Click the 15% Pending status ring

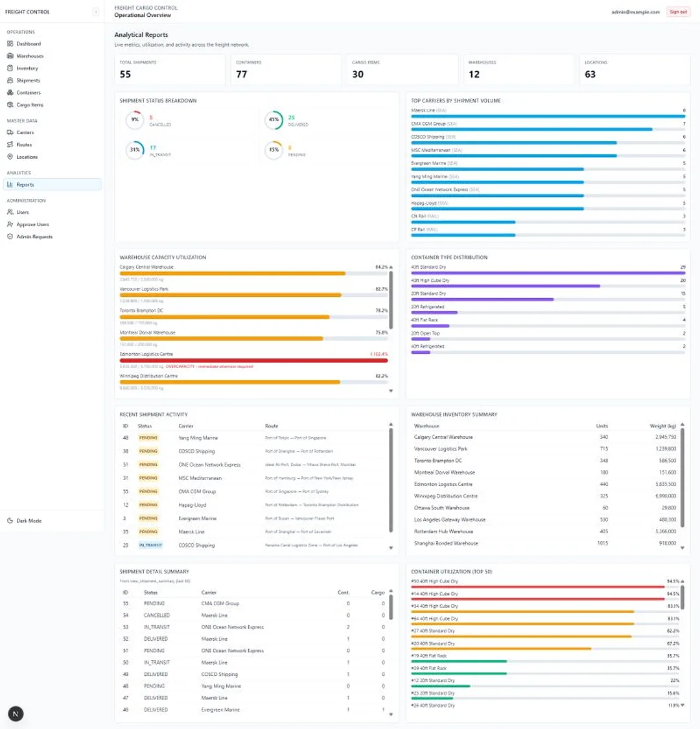pos(274,150)
